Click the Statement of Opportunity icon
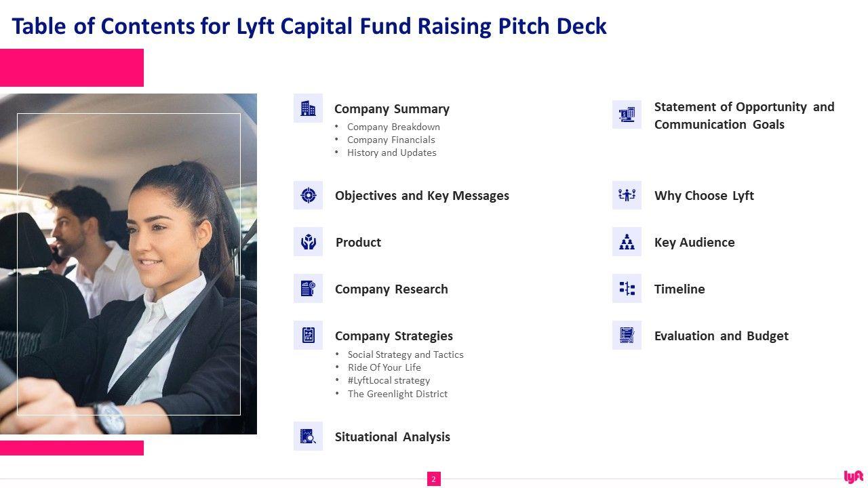 point(627,115)
